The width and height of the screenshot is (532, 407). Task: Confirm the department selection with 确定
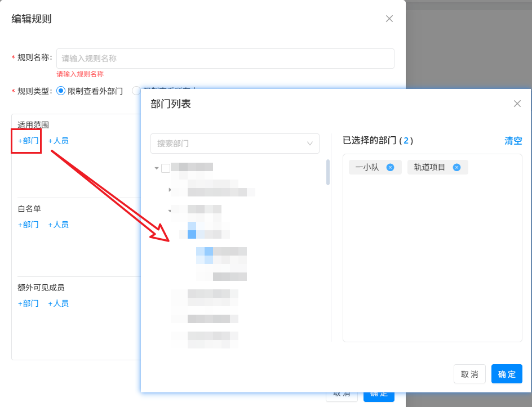[506, 374]
